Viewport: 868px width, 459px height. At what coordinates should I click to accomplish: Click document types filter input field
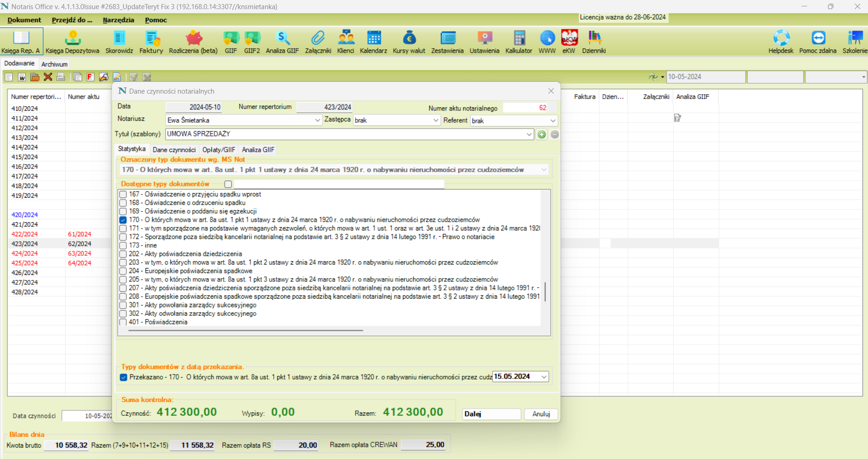[x=339, y=184]
